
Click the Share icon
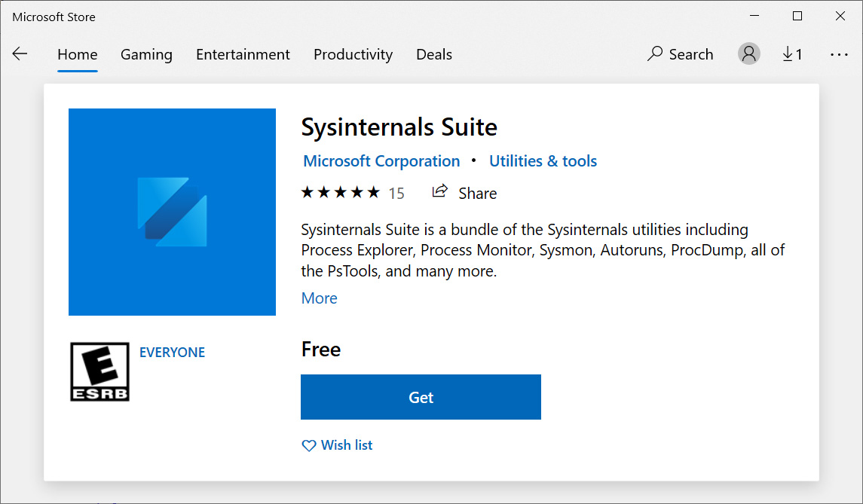click(x=439, y=191)
